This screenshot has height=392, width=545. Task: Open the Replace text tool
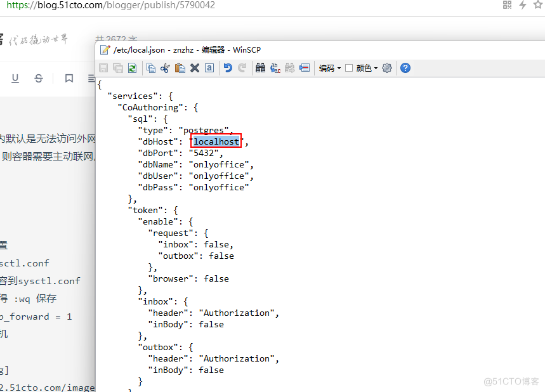tap(275, 68)
